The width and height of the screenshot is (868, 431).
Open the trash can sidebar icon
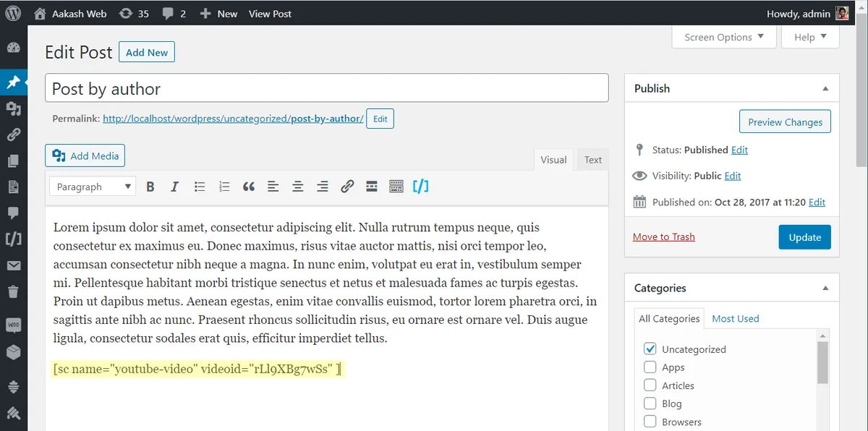click(x=13, y=291)
